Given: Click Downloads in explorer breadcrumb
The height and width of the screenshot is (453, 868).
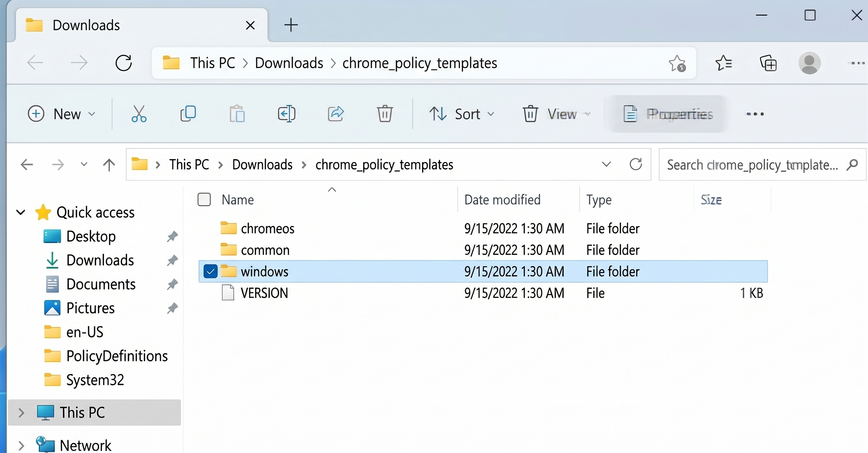Looking at the screenshot, I should tap(262, 164).
